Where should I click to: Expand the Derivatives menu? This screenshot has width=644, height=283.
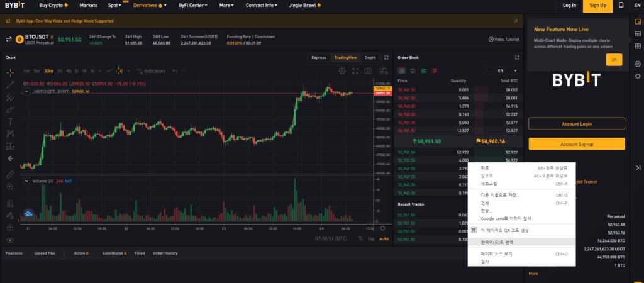tap(150, 5)
